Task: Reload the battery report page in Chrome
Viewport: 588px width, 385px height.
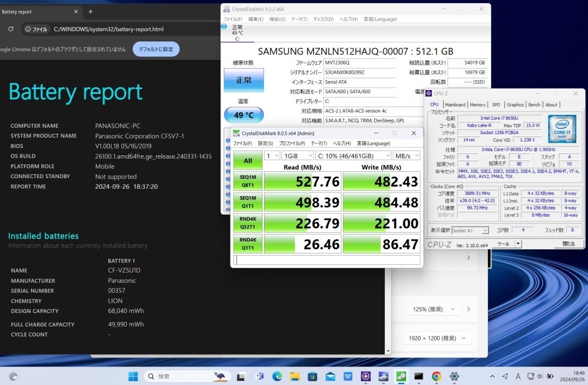Action: pyautogui.click(x=11, y=29)
